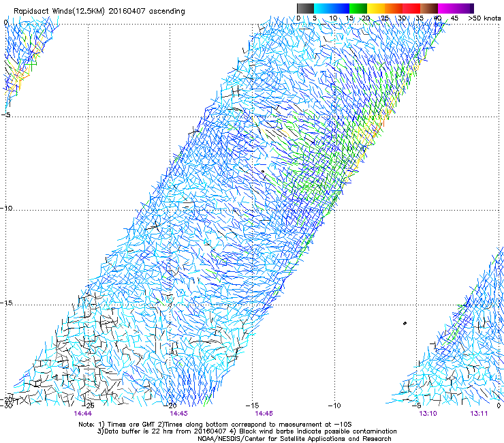Click the Rapidscat Winds title text
The height and width of the screenshot is (443, 504).
pyautogui.click(x=99, y=12)
